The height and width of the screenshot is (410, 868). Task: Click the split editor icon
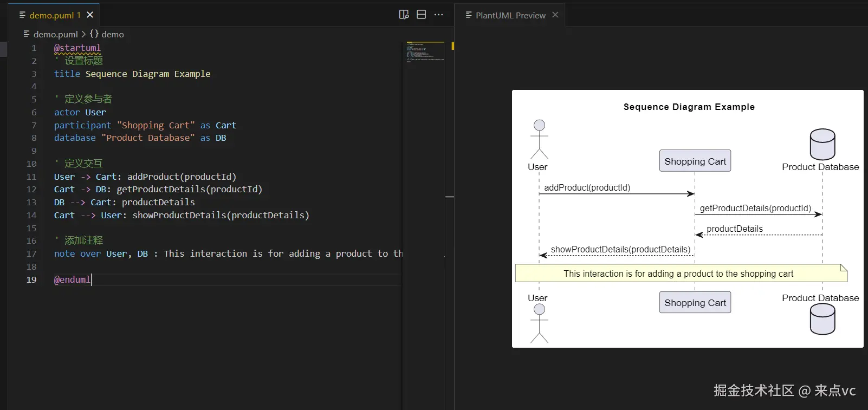(421, 15)
